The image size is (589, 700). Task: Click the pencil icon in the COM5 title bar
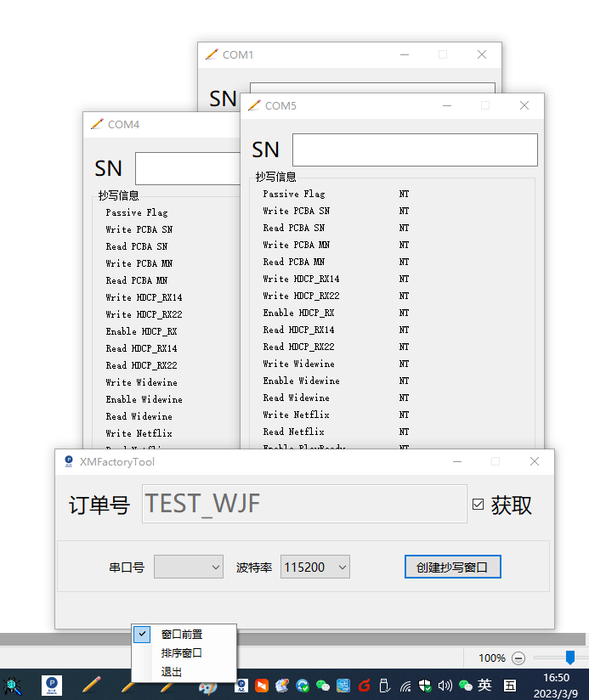(x=253, y=105)
